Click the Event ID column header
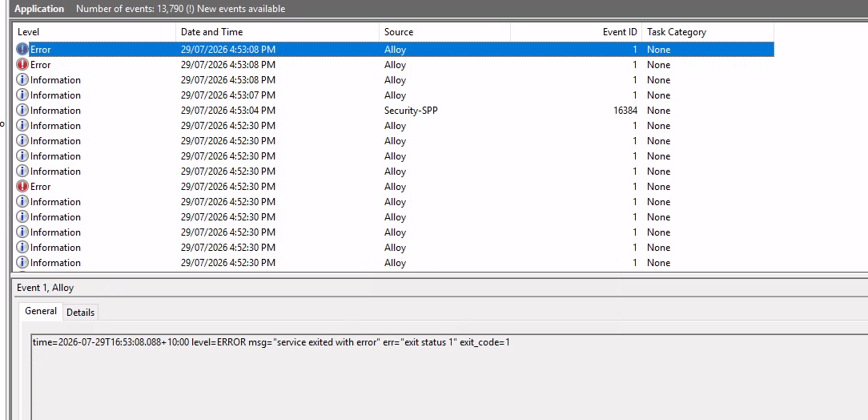 576,32
